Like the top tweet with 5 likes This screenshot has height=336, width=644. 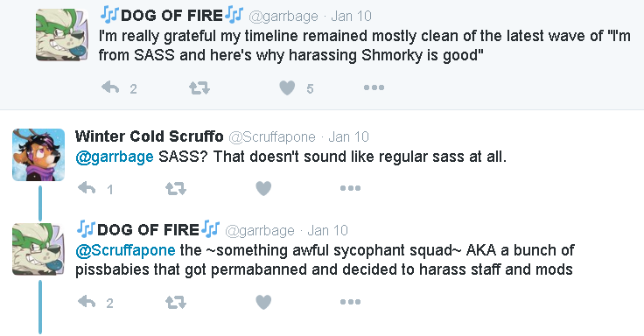[x=287, y=87]
